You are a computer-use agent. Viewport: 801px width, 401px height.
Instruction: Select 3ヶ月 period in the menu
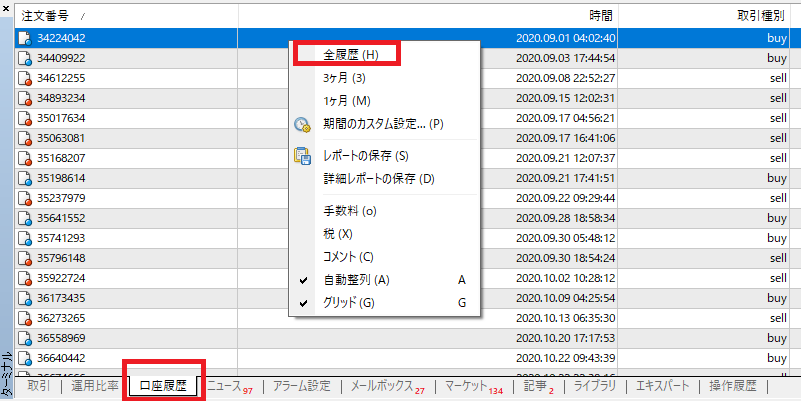(344, 78)
